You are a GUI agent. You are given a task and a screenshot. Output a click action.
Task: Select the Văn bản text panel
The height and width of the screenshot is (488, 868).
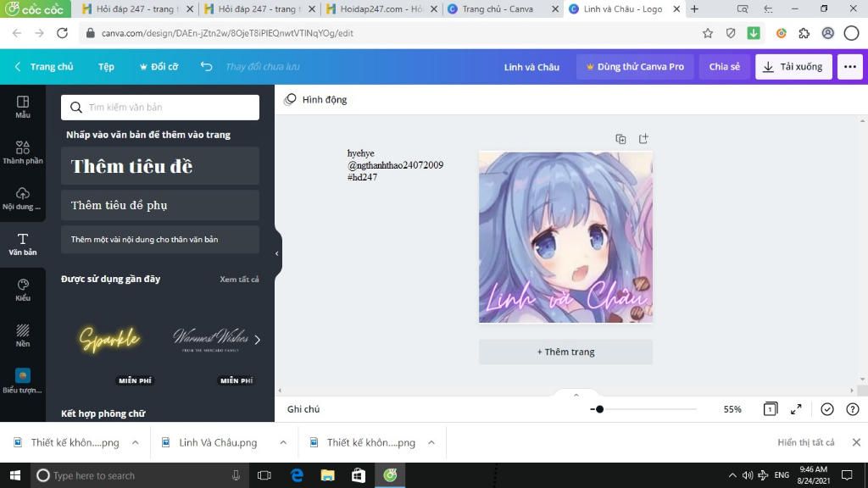pyautogui.click(x=23, y=245)
